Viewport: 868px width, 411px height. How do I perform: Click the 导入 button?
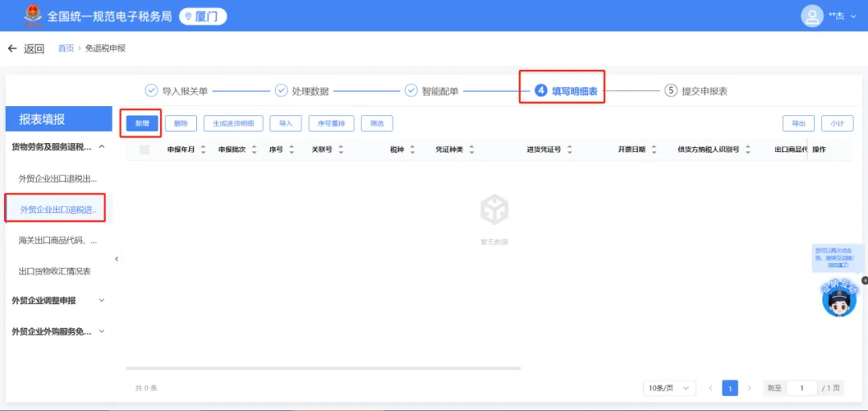click(x=285, y=124)
